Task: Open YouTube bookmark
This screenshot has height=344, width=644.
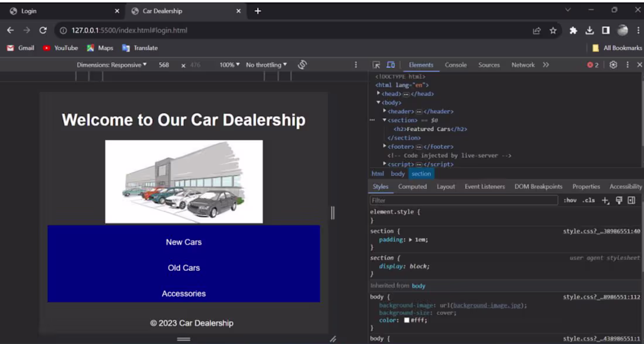Action: [x=60, y=48]
